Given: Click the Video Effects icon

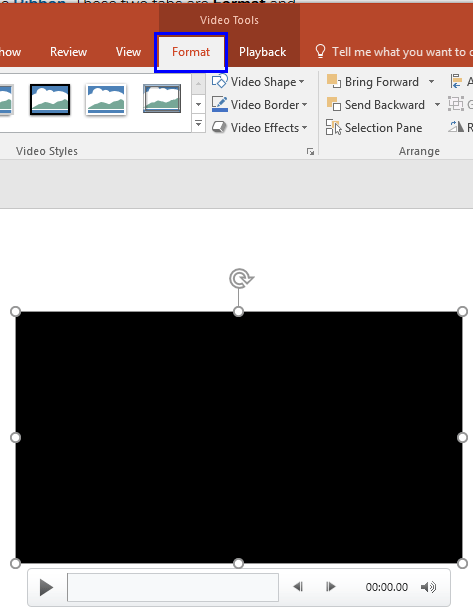Looking at the screenshot, I should pyautogui.click(x=219, y=127).
